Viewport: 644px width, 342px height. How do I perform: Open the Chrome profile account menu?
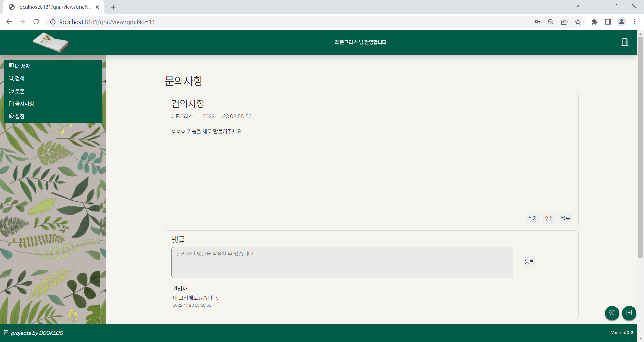(x=622, y=22)
